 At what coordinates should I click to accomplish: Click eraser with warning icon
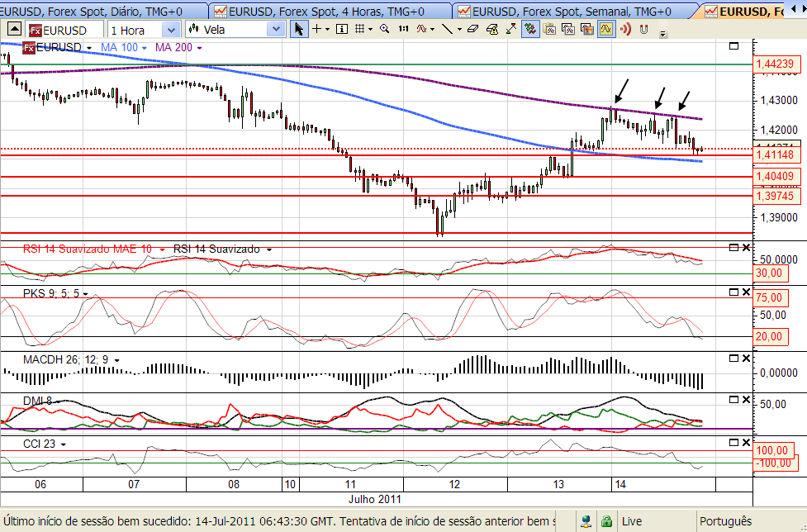pyautogui.click(x=492, y=30)
